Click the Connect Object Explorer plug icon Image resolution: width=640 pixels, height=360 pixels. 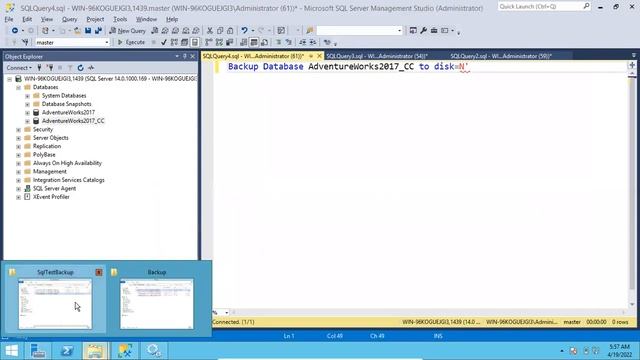(x=39, y=68)
